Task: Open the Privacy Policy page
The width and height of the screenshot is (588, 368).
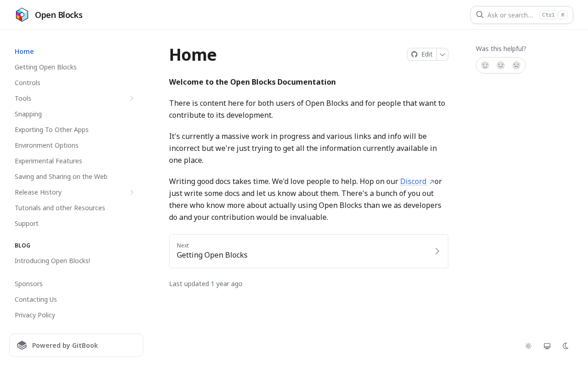Action: [35, 315]
